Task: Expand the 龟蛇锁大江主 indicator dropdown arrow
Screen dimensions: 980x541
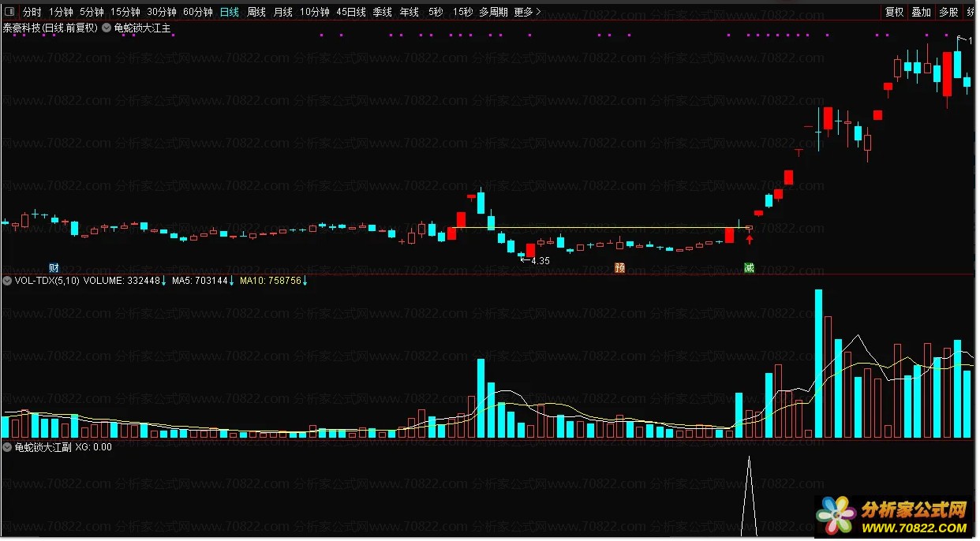Action: (x=107, y=28)
